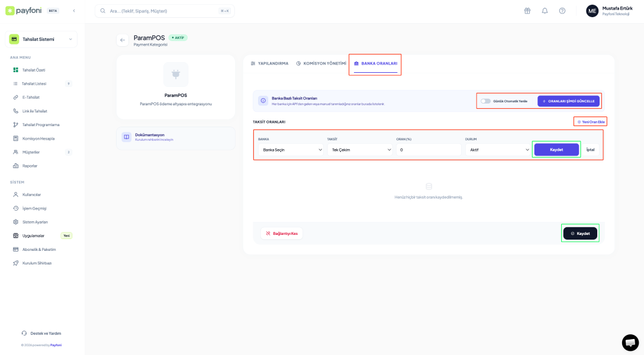644x355 pixels.
Task: Click the info icon in bank rates banner
Action: pos(263,101)
